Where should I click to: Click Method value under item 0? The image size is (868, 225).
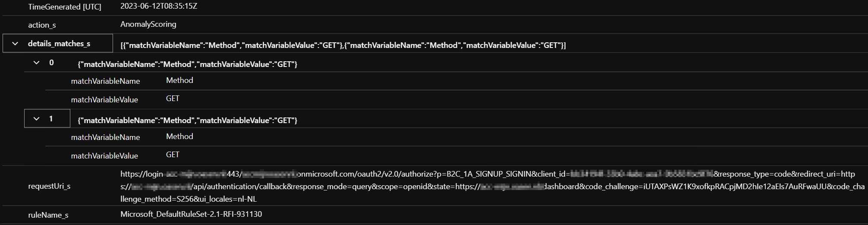pos(179,80)
